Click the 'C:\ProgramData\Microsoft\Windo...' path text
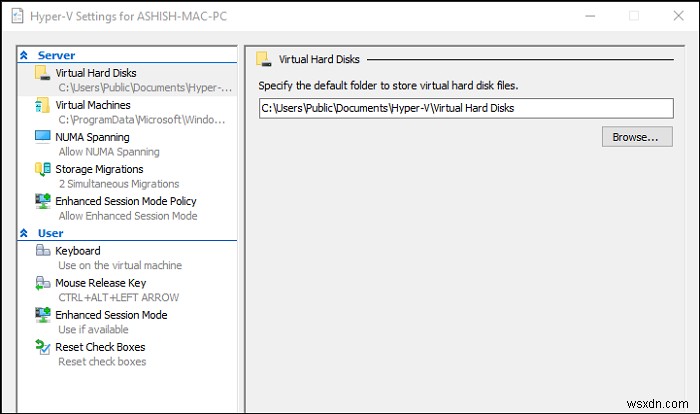Viewport: 700px width, 414px height. point(142,120)
